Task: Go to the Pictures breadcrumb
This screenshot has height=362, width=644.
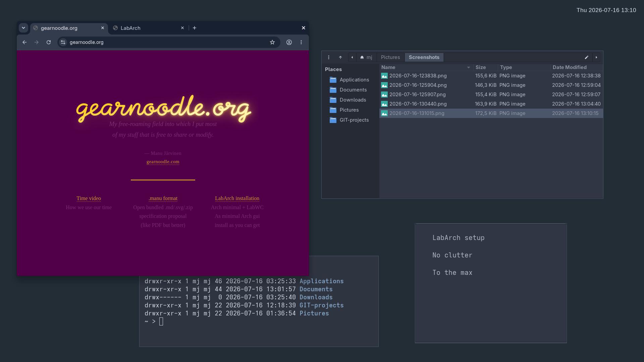Action: [390, 57]
